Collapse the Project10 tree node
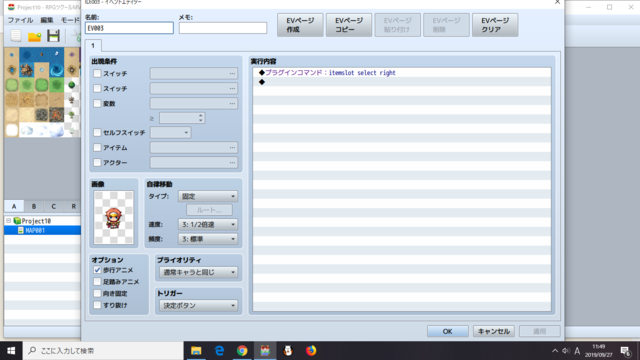 pos(9,221)
